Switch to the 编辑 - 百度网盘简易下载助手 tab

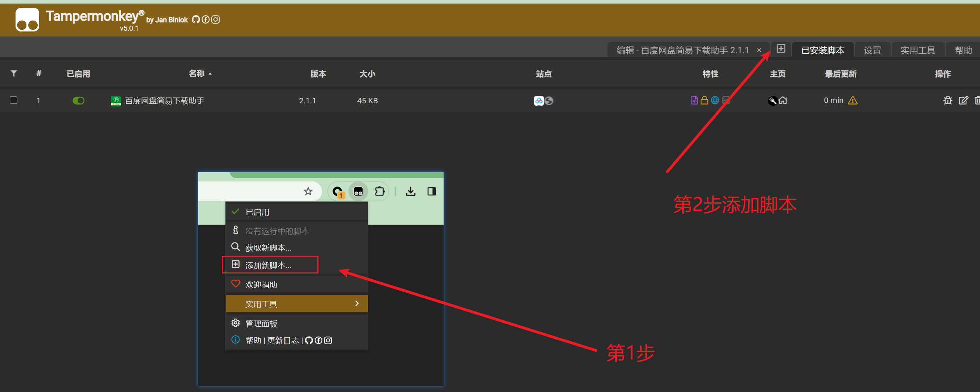[x=682, y=50]
